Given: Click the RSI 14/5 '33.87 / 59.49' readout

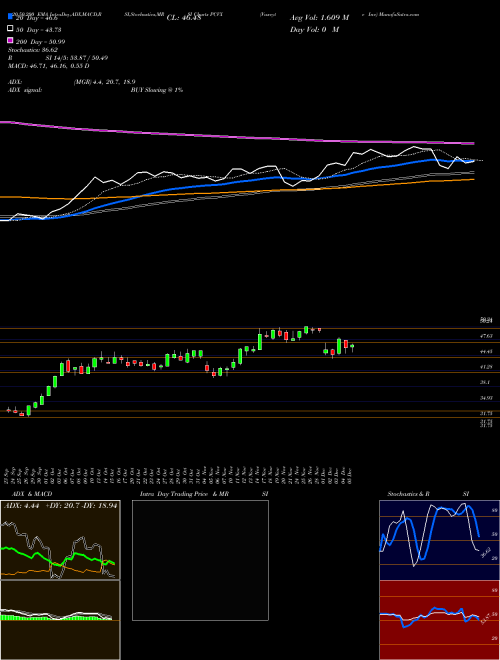Looking at the screenshot, I should (87, 58).
